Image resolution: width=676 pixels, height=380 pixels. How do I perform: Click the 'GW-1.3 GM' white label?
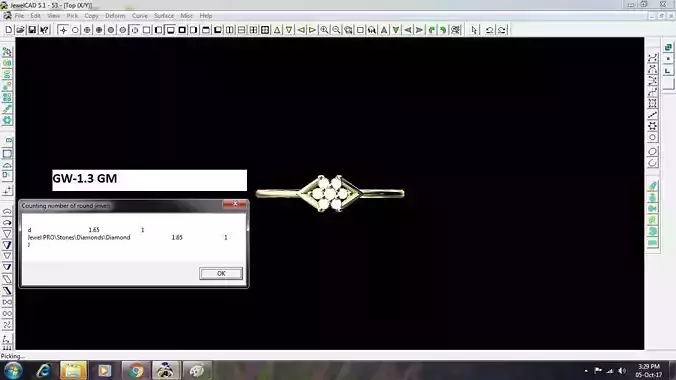[150, 180]
